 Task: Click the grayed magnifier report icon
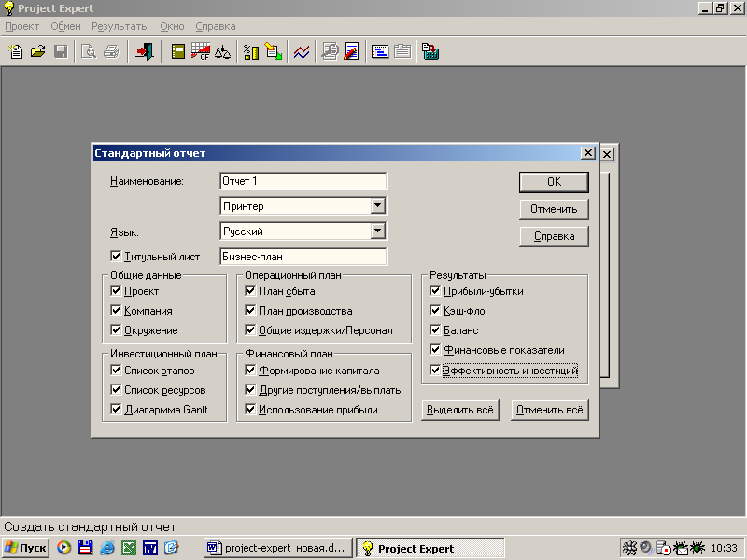point(330,51)
